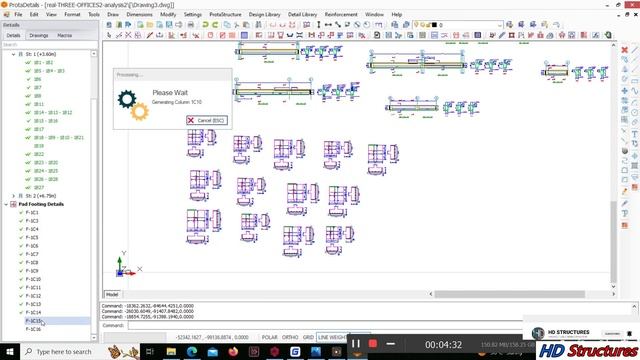640x360 pixels.
Task: Click the yellow open-folder toolbar icon
Action: point(150,25)
